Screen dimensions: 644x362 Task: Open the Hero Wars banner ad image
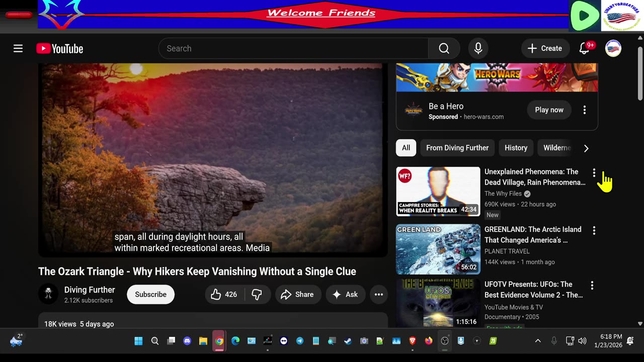497,77
